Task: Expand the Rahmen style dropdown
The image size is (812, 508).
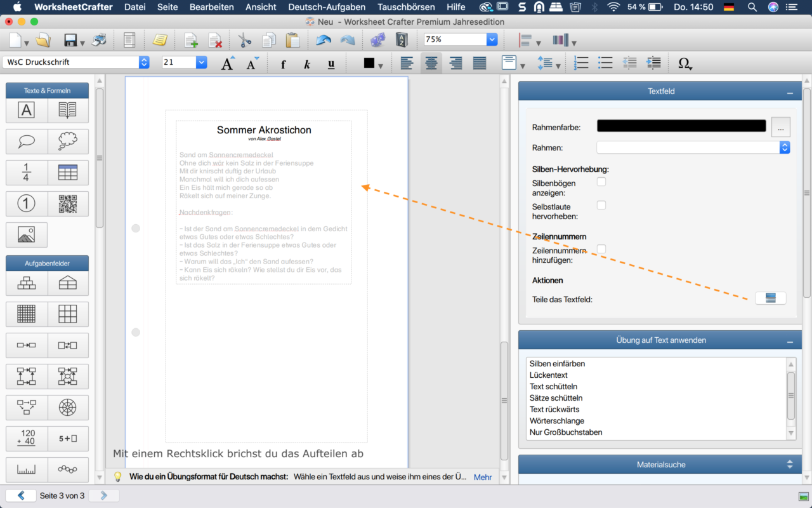Action: point(785,147)
